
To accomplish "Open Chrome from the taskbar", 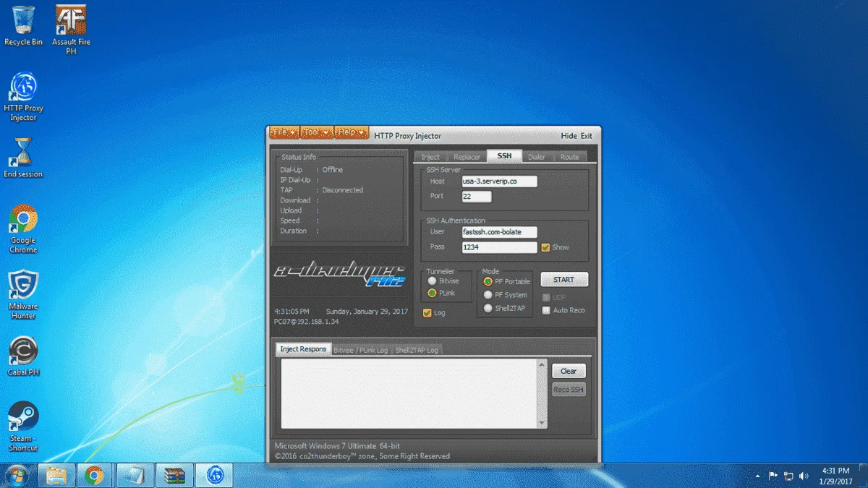I will (x=94, y=475).
